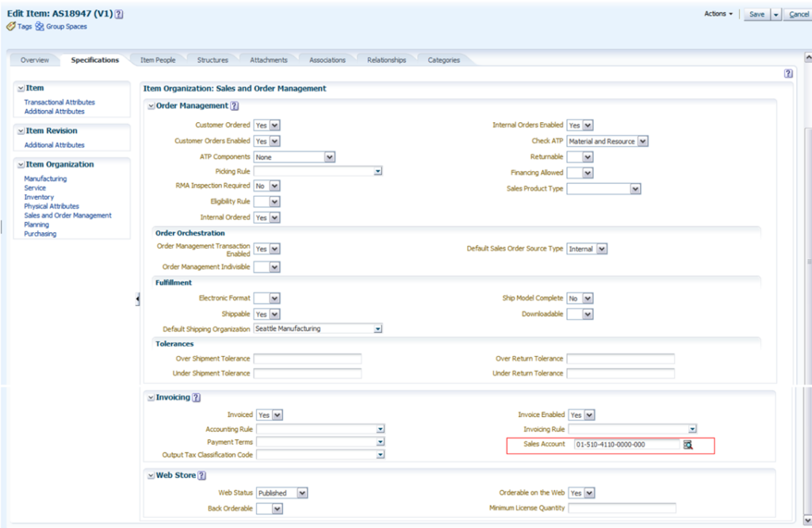812x528 pixels.
Task: Click help icon next to Invoicing header
Action: 196,398
